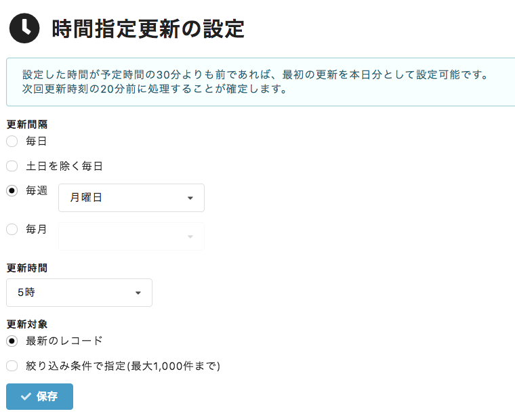Select the 毎日 radio button
The width and height of the screenshot is (515, 420).
(12, 141)
